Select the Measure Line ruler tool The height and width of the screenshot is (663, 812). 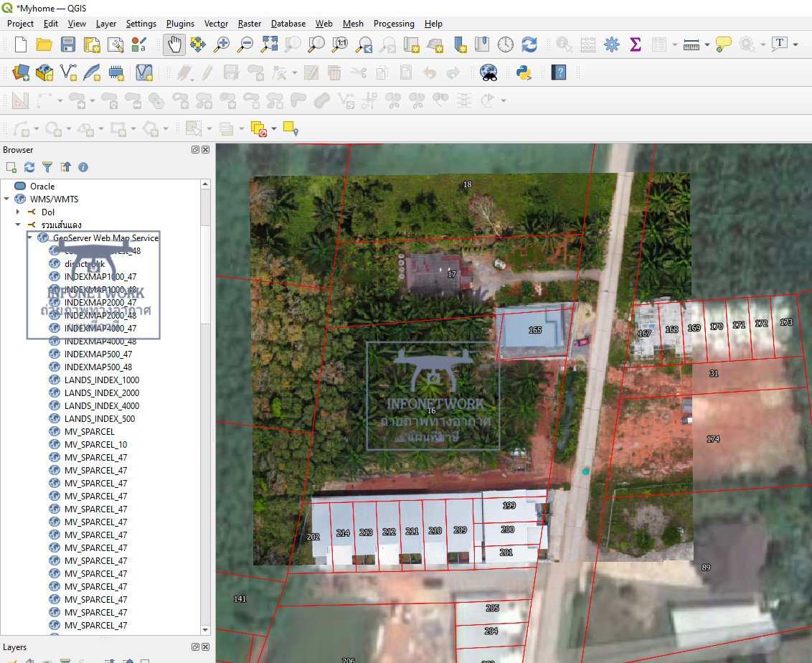691,45
